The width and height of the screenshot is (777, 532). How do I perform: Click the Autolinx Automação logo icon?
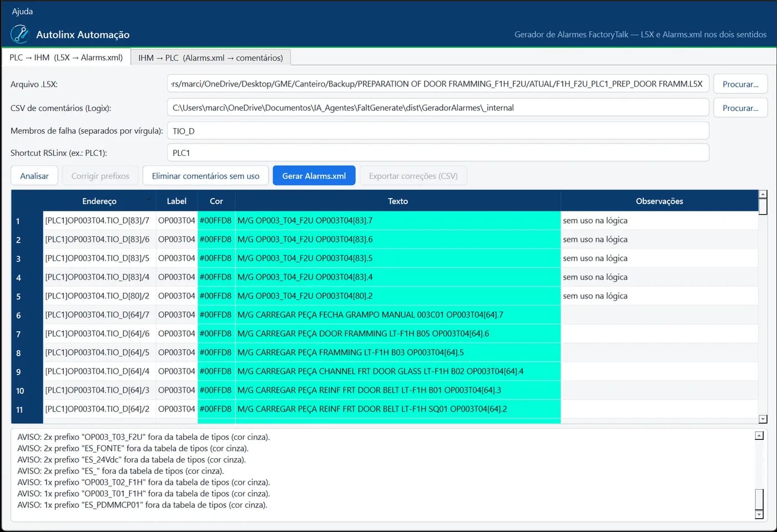pos(20,34)
